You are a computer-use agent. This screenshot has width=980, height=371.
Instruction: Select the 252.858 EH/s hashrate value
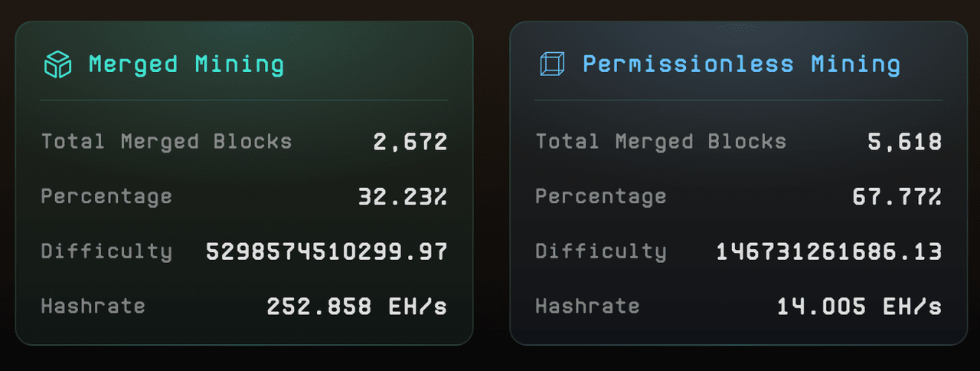[357, 307]
